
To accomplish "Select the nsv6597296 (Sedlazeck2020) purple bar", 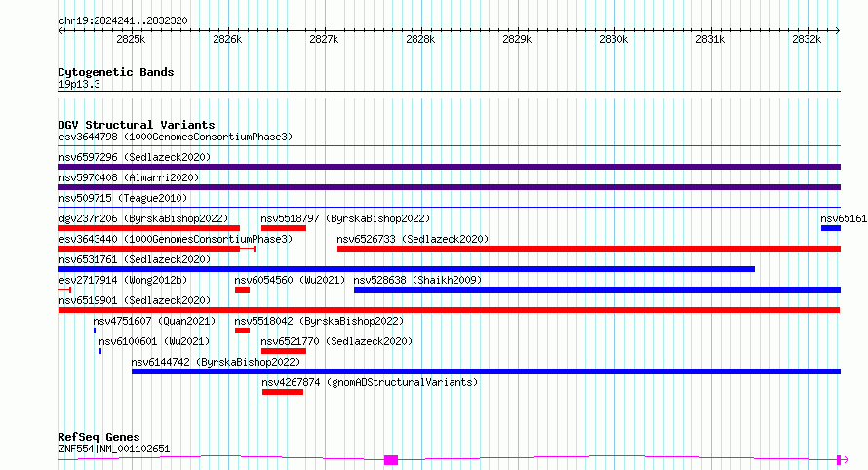I will point(449,167).
